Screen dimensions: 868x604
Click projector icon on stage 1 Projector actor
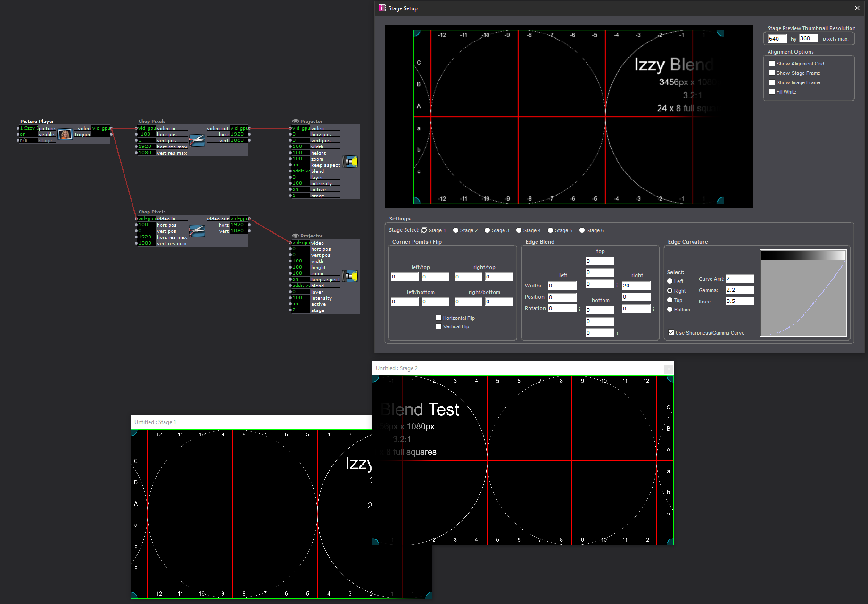350,162
